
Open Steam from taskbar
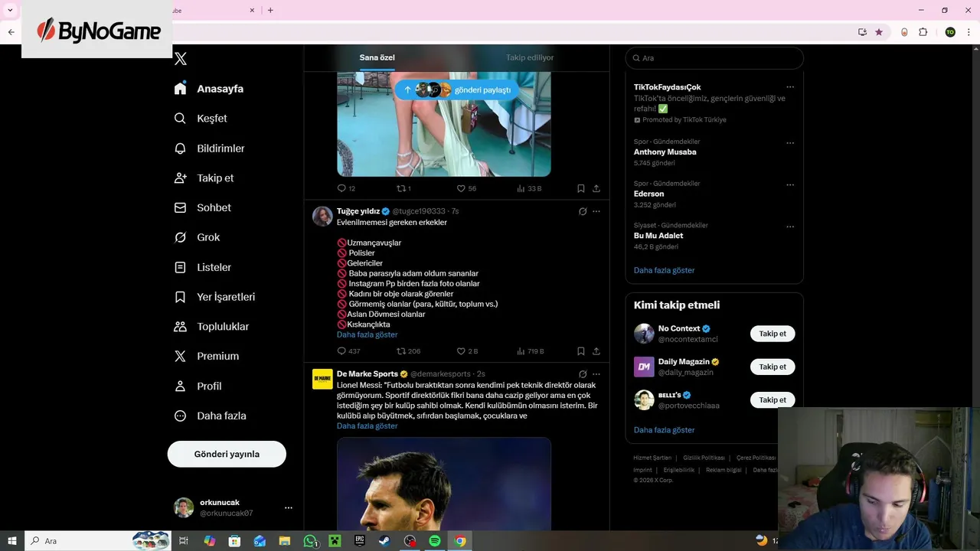coord(384,541)
